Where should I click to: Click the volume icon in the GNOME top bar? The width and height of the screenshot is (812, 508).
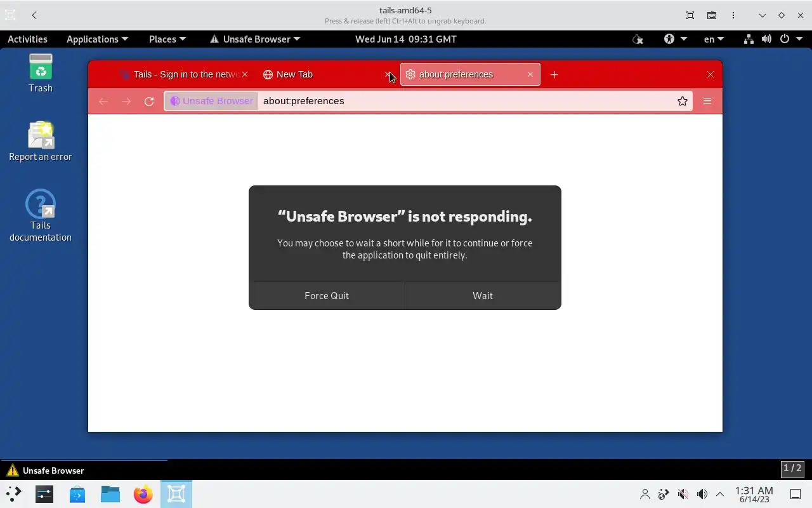(766, 39)
